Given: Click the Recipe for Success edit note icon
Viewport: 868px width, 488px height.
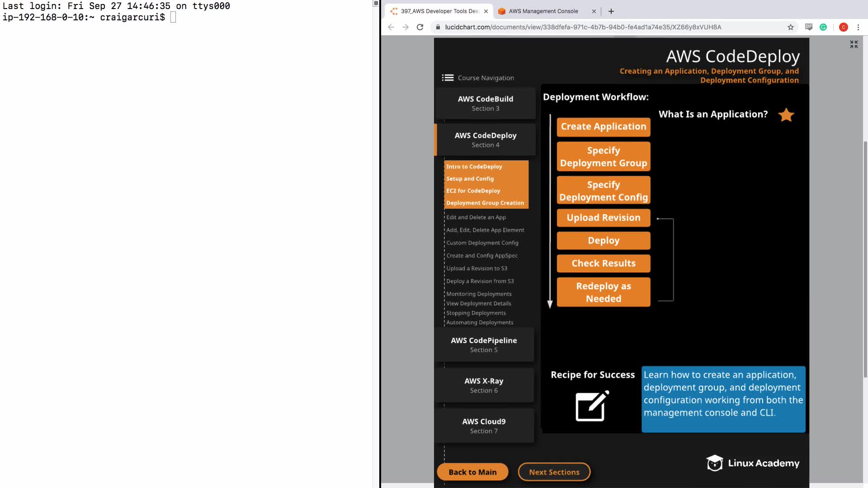Looking at the screenshot, I should (x=592, y=406).
